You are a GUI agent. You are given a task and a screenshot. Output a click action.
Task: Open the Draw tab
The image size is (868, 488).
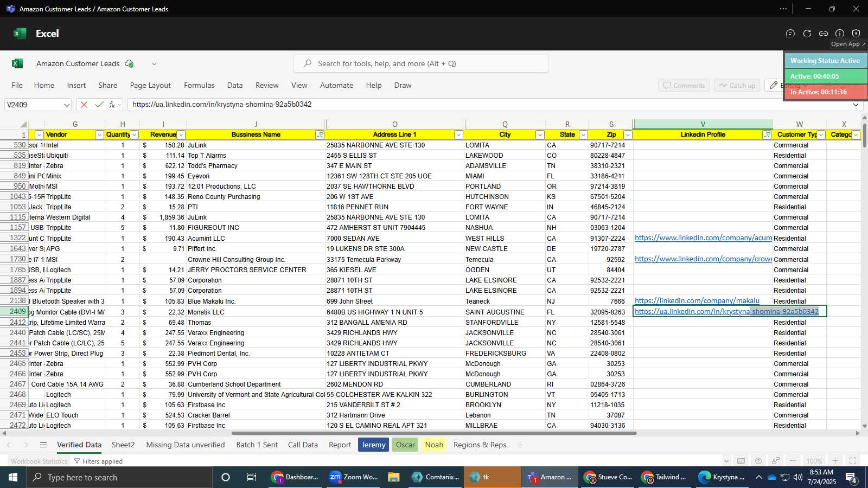(x=403, y=85)
